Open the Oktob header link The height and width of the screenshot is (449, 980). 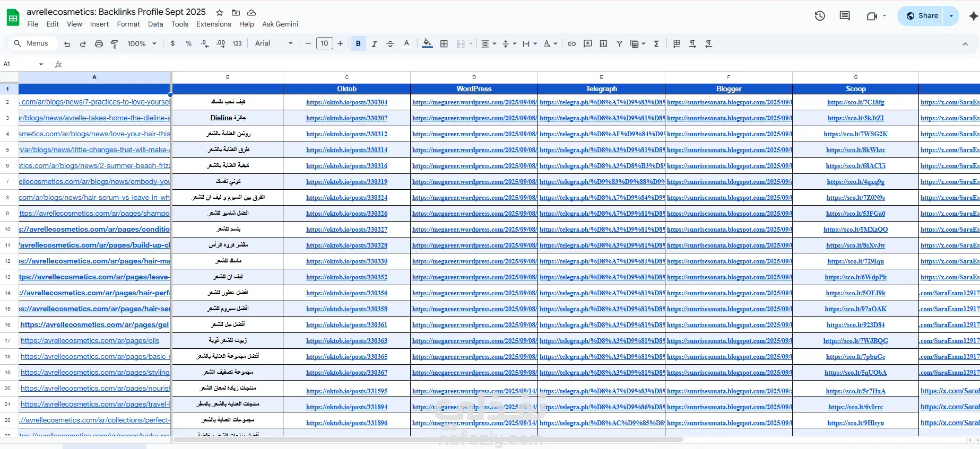pyautogui.click(x=346, y=89)
